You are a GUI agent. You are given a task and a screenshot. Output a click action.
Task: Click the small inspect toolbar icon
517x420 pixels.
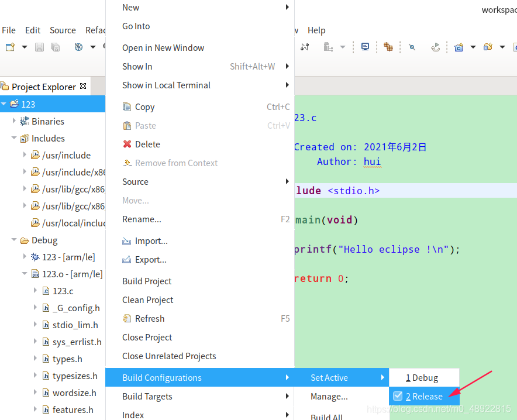click(x=412, y=47)
